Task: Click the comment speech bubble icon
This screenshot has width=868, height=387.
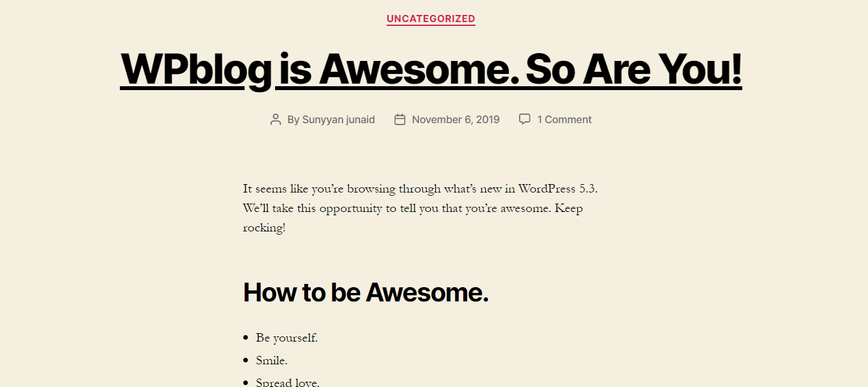Action: click(525, 119)
